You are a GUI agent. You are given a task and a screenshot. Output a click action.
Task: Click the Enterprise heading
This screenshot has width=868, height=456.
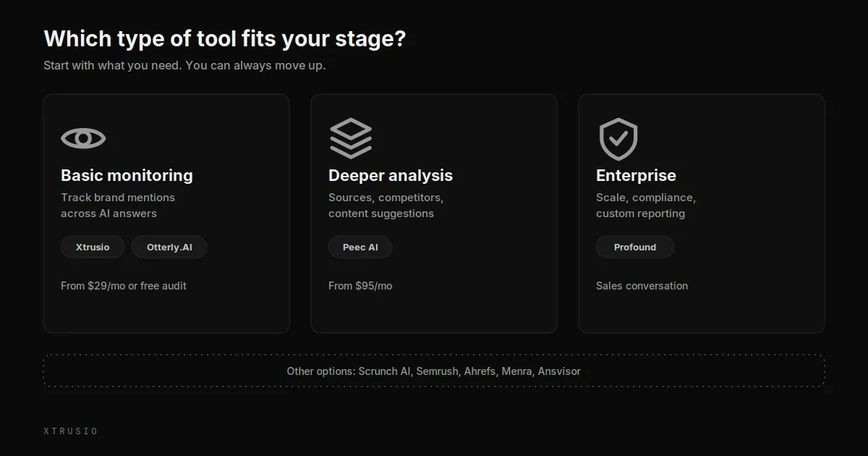tap(636, 176)
